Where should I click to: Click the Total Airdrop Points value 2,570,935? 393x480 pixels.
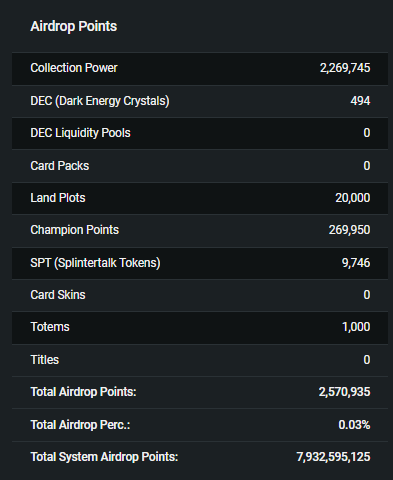click(x=344, y=392)
